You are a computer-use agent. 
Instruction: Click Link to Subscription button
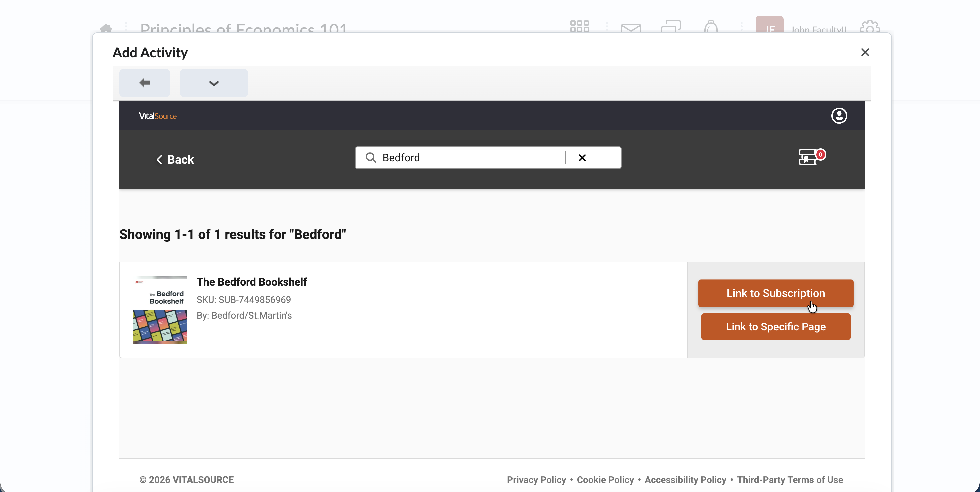point(776,293)
